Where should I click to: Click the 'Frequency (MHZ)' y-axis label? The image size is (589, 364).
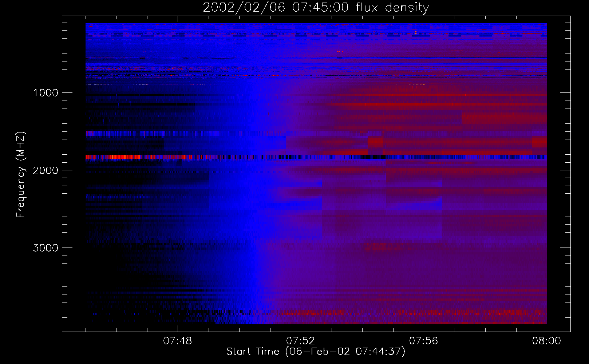(x=20, y=175)
